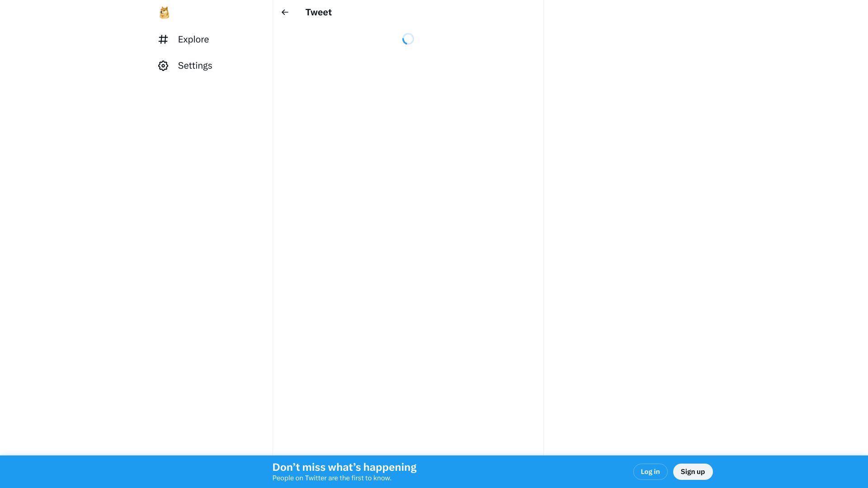This screenshot has width=868, height=488.
Task: Open Settings from the sidebar
Action: pos(185,66)
